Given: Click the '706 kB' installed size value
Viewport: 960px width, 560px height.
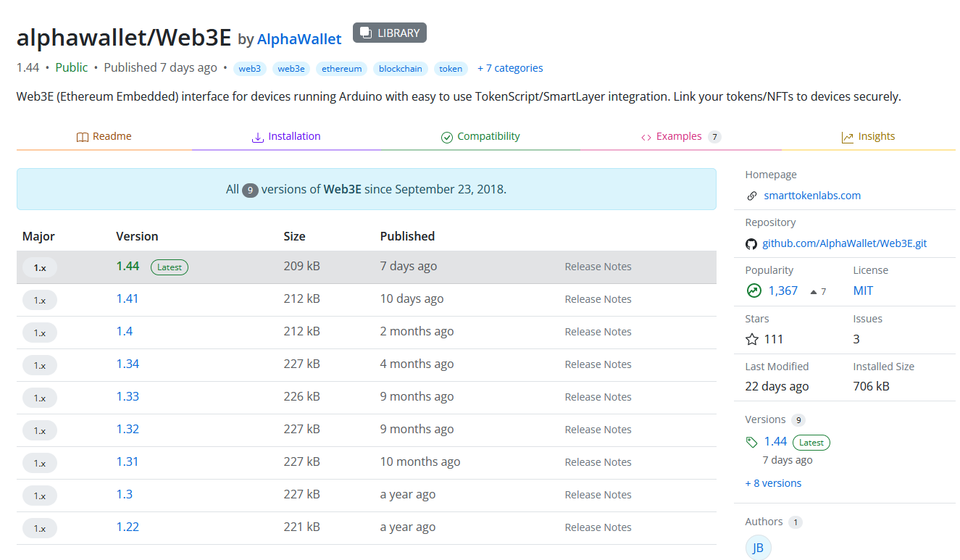Looking at the screenshot, I should (871, 386).
